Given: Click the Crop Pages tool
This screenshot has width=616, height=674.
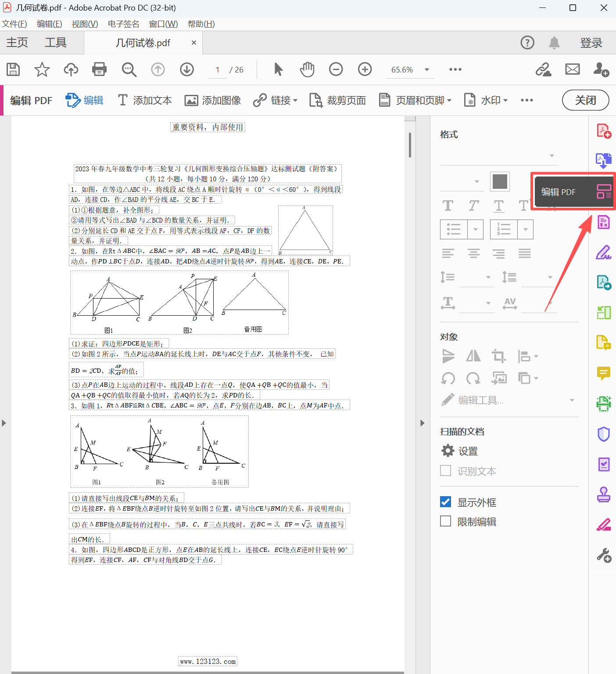Looking at the screenshot, I should point(338,101).
